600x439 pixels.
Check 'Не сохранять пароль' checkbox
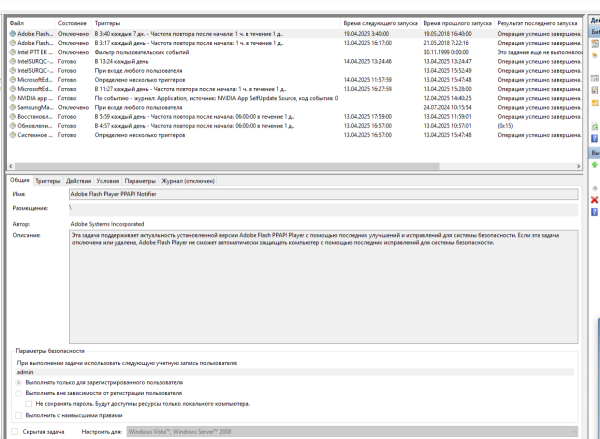point(28,404)
